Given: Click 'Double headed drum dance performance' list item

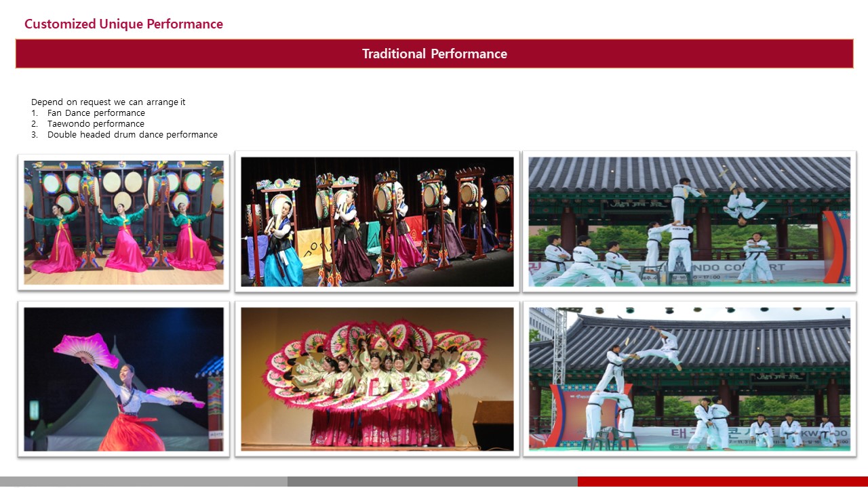Looking at the screenshot, I should (132, 135).
